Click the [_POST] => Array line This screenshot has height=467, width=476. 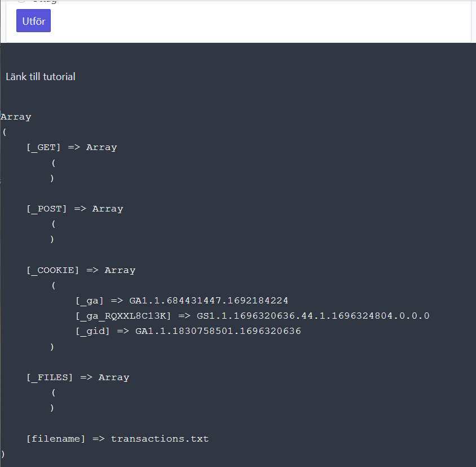pos(74,209)
